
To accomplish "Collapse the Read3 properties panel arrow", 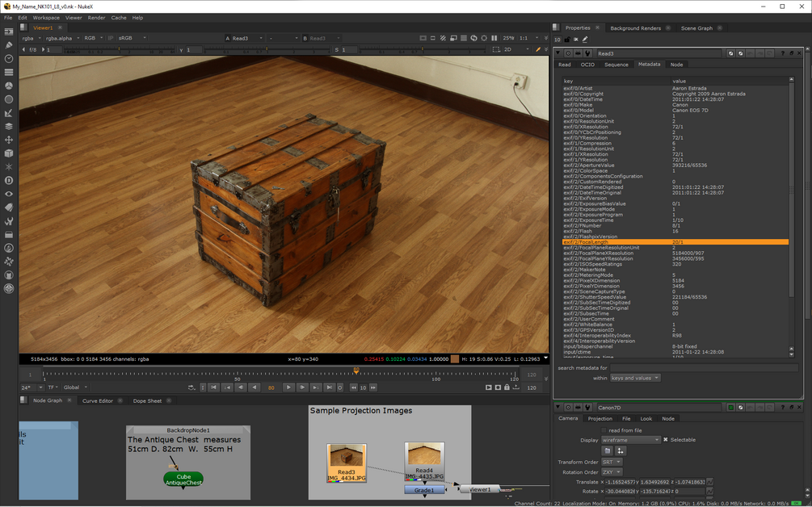I will (x=558, y=53).
